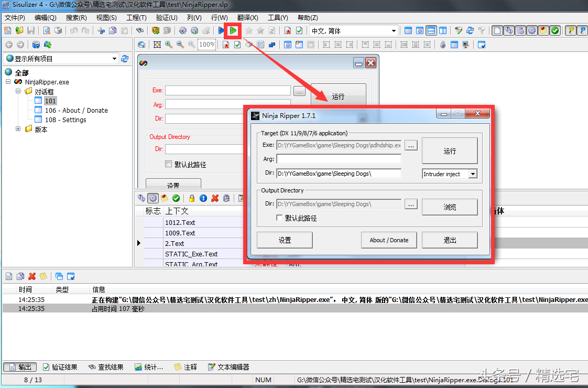This screenshot has height=388, width=588.
Task: Open the 工程(T) menu
Action: click(136, 18)
